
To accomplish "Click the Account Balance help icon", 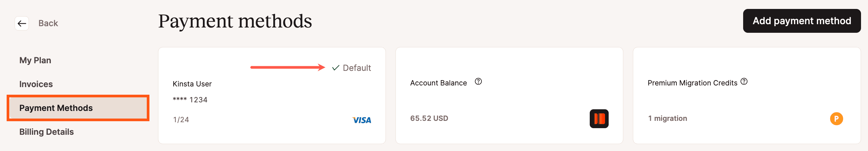I will (x=478, y=81).
